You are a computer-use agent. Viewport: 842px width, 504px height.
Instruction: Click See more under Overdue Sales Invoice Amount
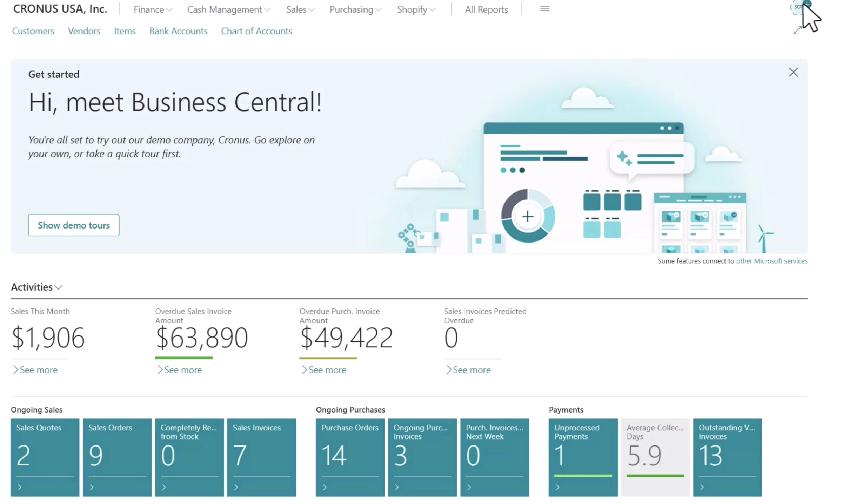[179, 370]
